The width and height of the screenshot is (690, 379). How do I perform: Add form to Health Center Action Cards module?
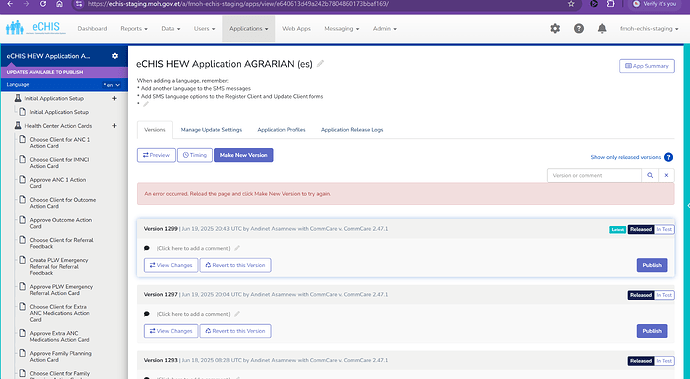pyautogui.click(x=114, y=125)
